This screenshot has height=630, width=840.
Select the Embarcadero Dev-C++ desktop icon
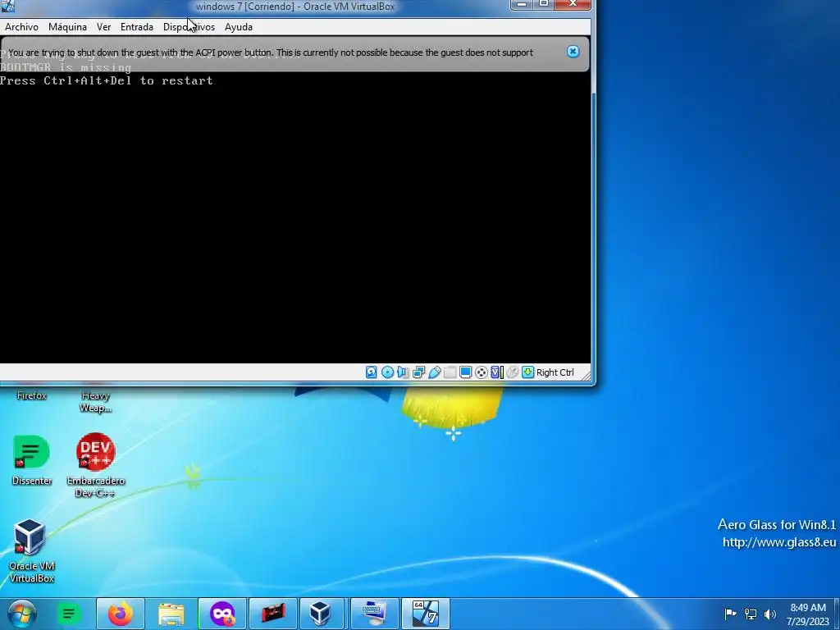(95, 465)
